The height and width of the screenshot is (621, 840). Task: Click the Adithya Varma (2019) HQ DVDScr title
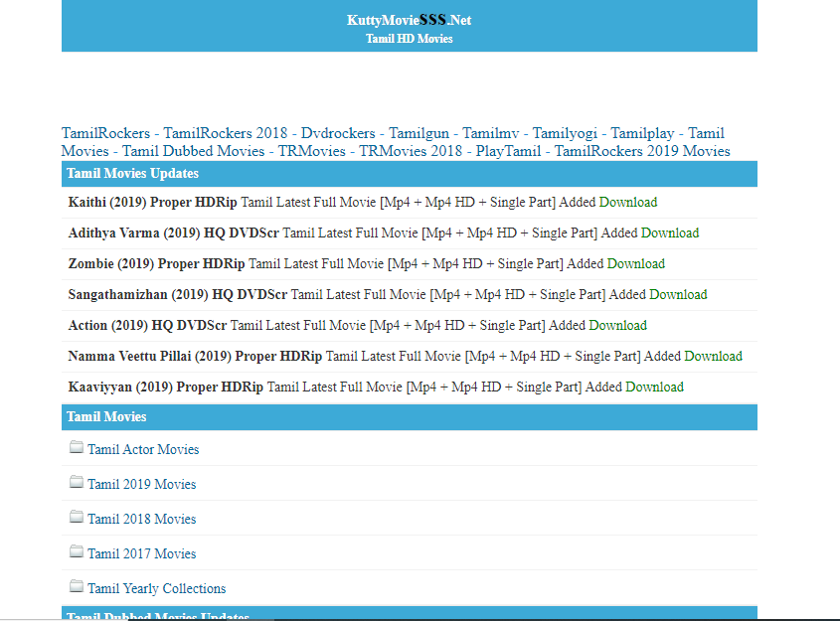click(174, 233)
